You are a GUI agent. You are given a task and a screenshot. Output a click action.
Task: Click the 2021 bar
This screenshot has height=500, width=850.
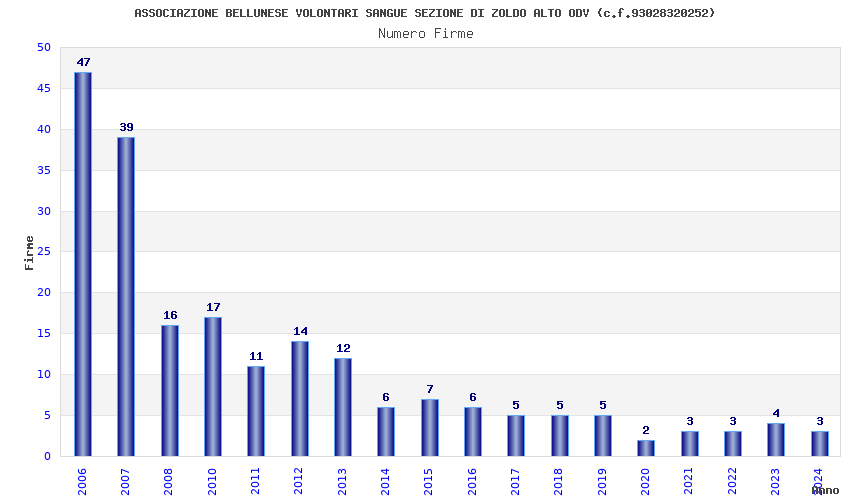coord(690,444)
